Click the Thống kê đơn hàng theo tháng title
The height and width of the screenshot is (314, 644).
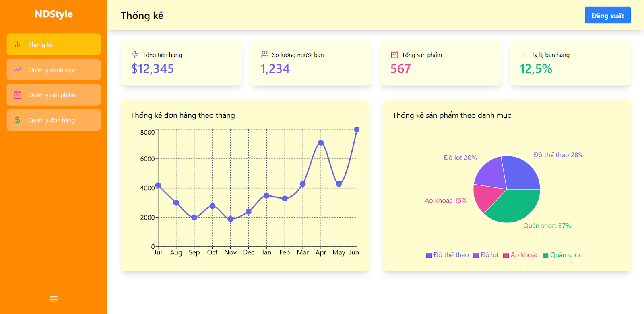click(x=183, y=115)
